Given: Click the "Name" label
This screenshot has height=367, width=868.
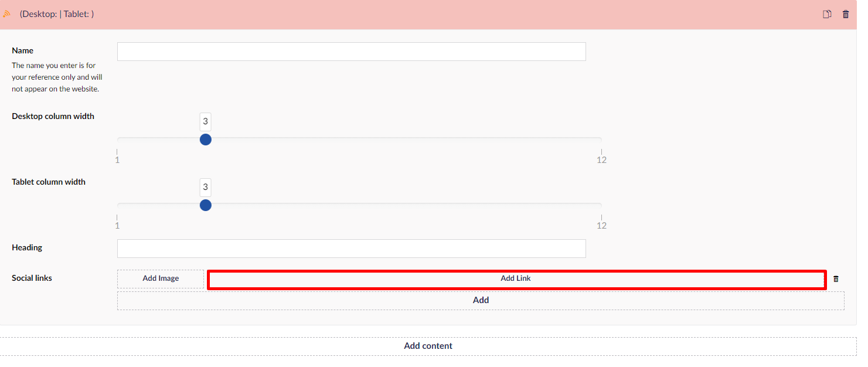Looking at the screenshot, I should tap(22, 50).
